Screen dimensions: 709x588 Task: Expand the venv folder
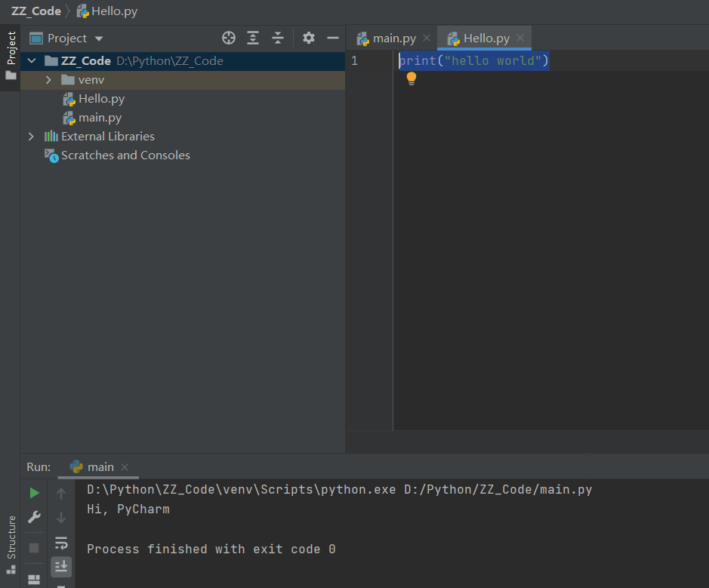[x=48, y=80]
